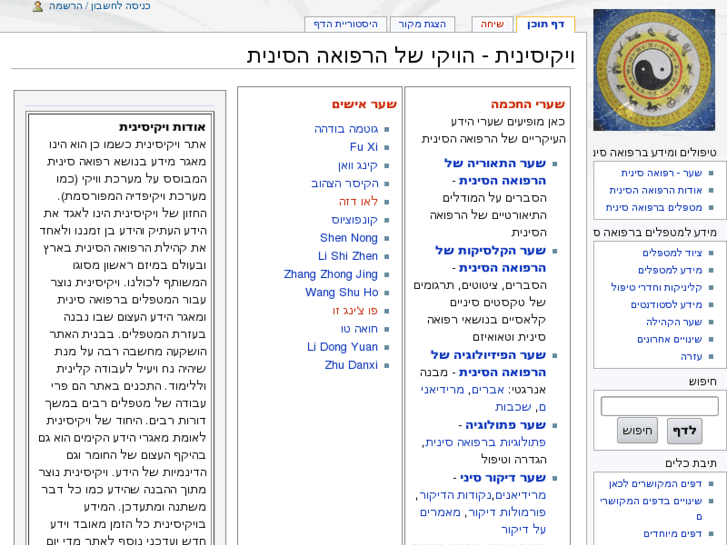Open the Zhu Danxi link
This screenshot has height=545, width=727.
pos(351,365)
